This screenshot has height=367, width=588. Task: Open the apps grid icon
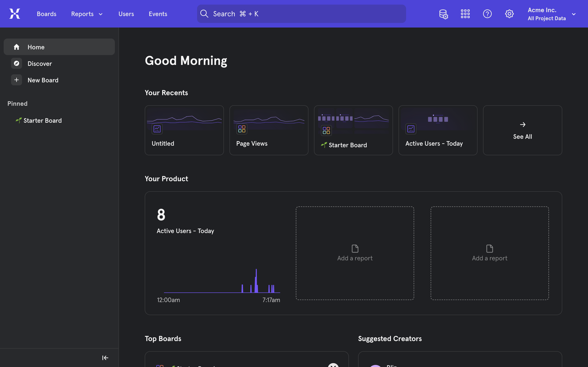pos(465,14)
